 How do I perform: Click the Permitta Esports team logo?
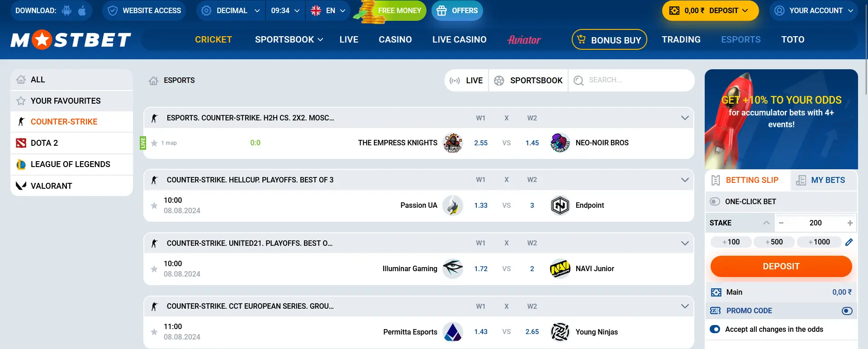452,332
